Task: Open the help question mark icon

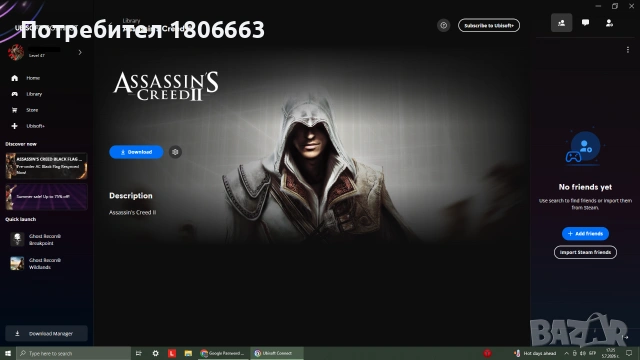Action: [443, 25]
